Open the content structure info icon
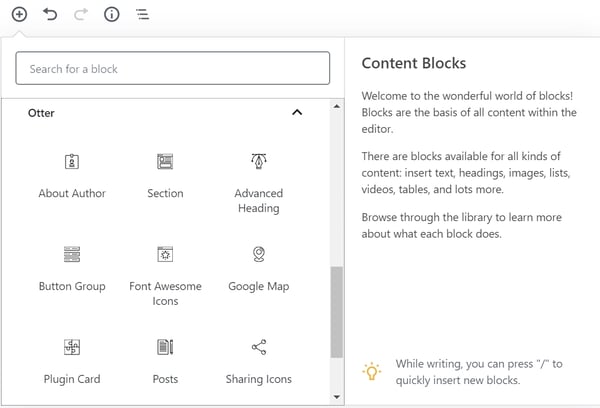 point(111,15)
